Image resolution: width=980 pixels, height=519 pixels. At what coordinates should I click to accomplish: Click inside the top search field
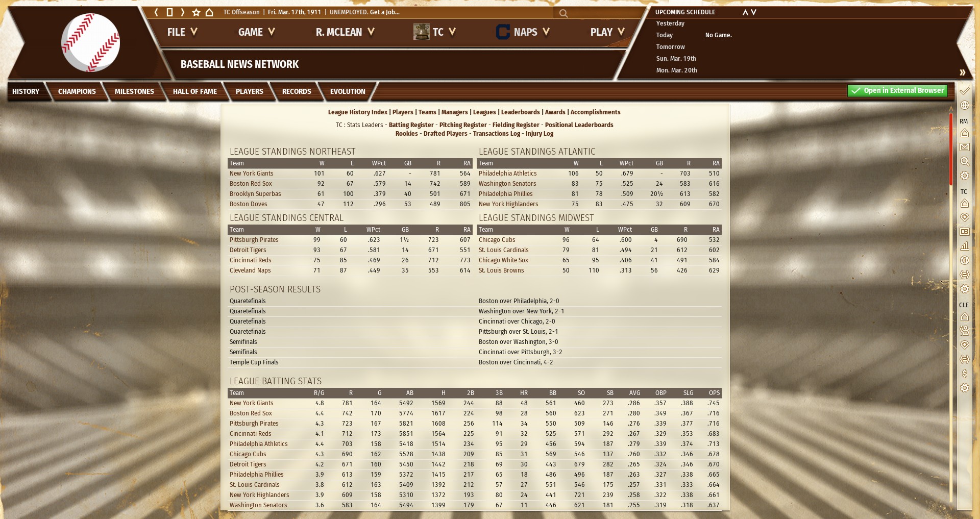[599, 13]
